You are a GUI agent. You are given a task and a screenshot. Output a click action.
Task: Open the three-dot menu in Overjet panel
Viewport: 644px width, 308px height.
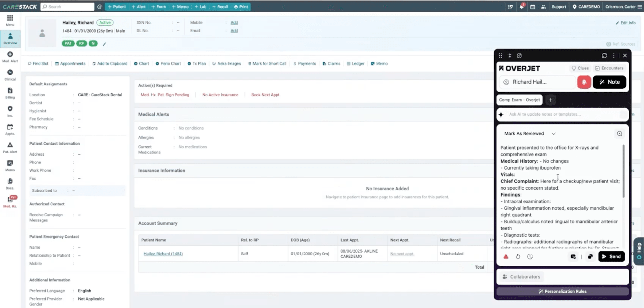pyautogui.click(x=613, y=55)
